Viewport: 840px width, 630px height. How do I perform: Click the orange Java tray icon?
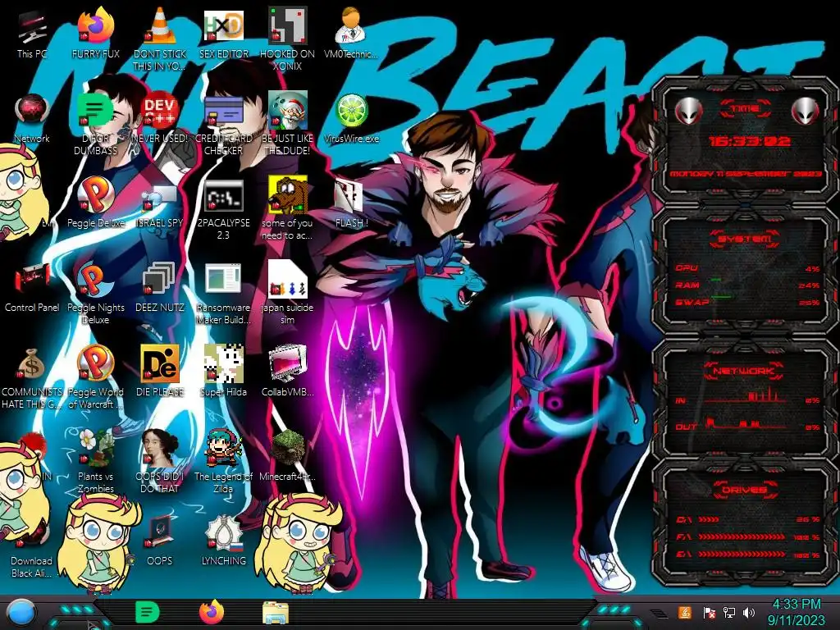(x=685, y=612)
